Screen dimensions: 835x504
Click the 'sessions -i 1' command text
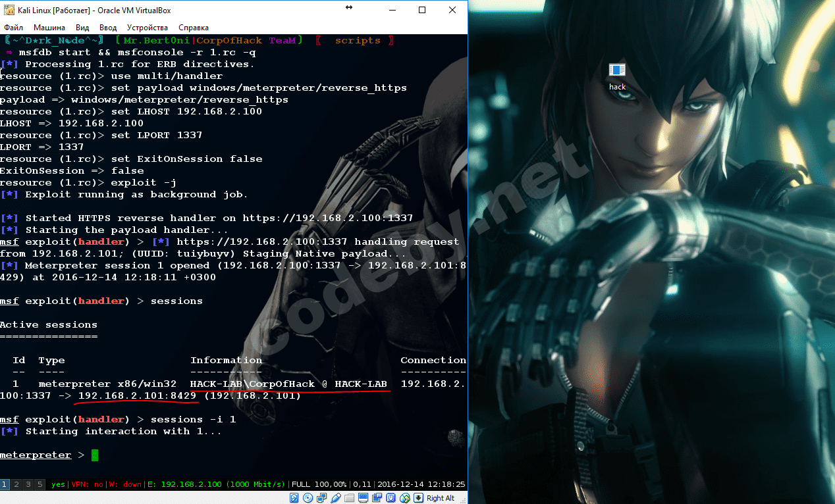pyautogui.click(x=193, y=420)
